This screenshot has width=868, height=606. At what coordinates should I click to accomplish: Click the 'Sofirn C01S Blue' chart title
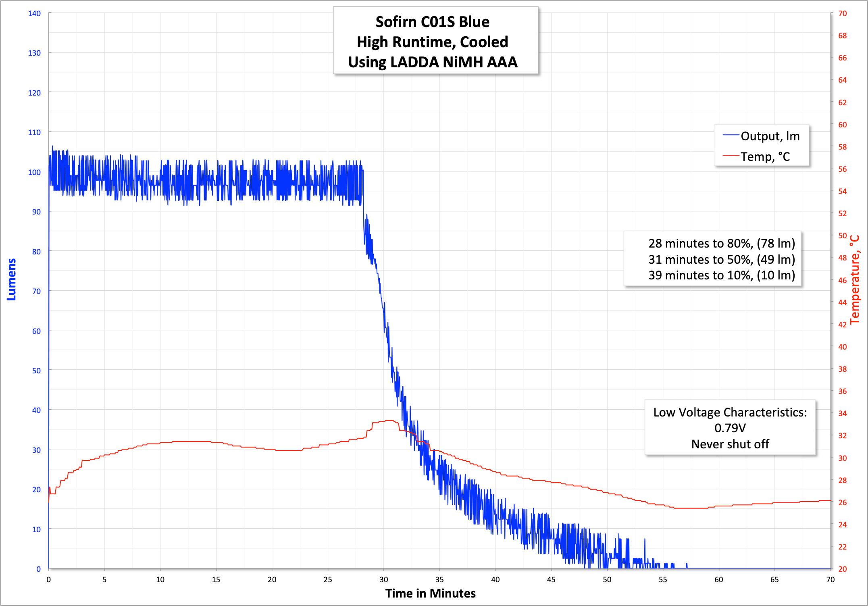coord(432,22)
